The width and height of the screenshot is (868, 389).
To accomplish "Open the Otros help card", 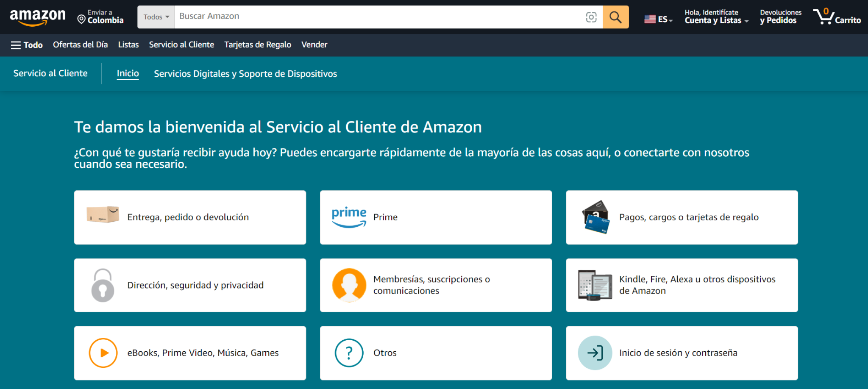I will click(x=436, y=353).
